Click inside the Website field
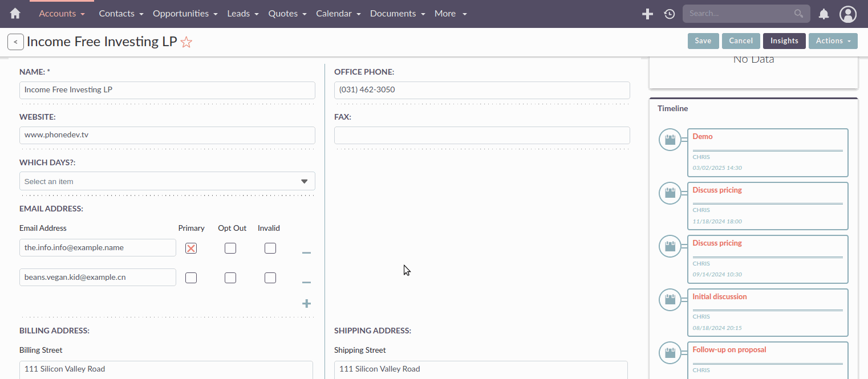Screen dimensions: 868x379 point(167,135)
